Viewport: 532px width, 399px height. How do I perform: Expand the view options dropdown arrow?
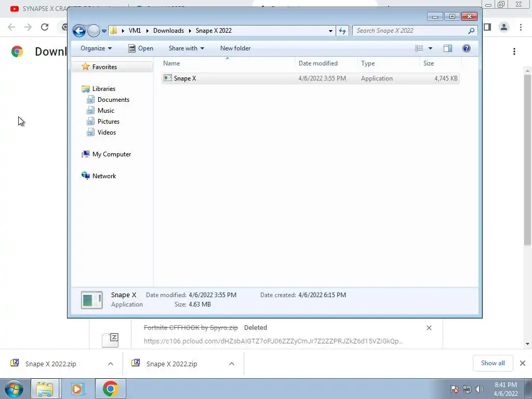pos(430,48)
